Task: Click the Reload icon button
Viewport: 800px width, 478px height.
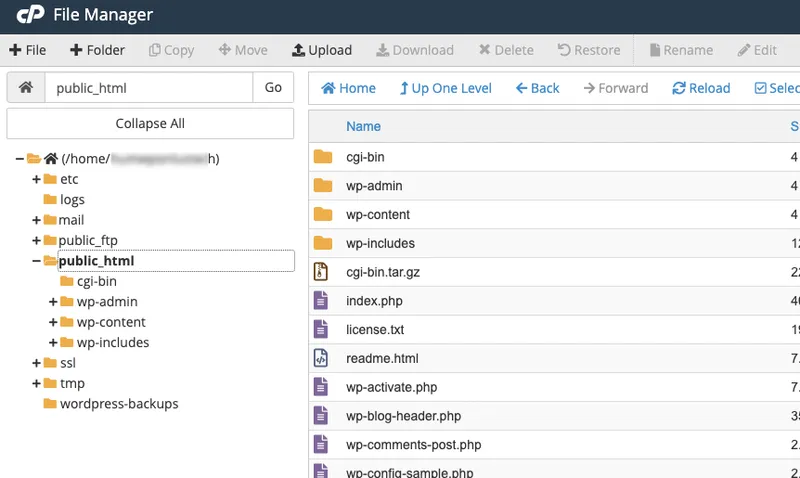Action: click(x=701, y=88)
